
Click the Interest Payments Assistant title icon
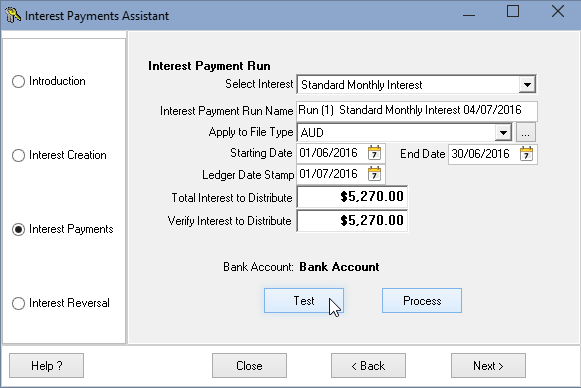13,15
